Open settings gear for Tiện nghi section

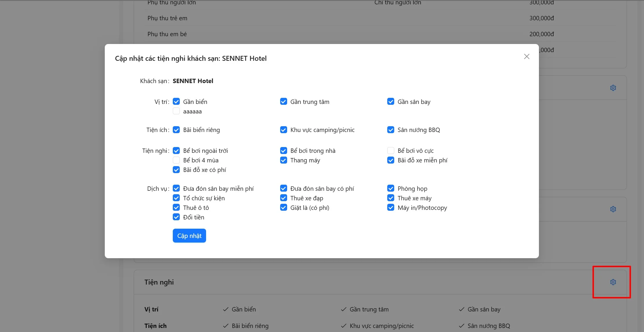tap(613, 282)
